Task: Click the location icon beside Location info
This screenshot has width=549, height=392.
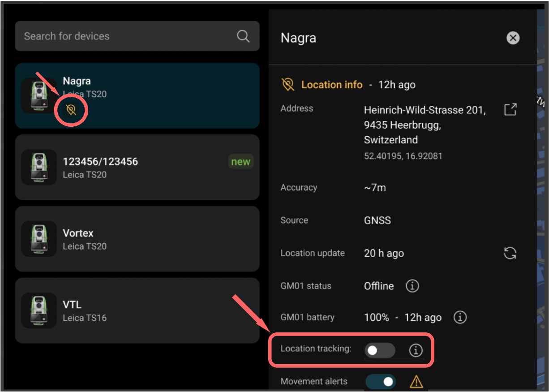Action: pos(287,85)
